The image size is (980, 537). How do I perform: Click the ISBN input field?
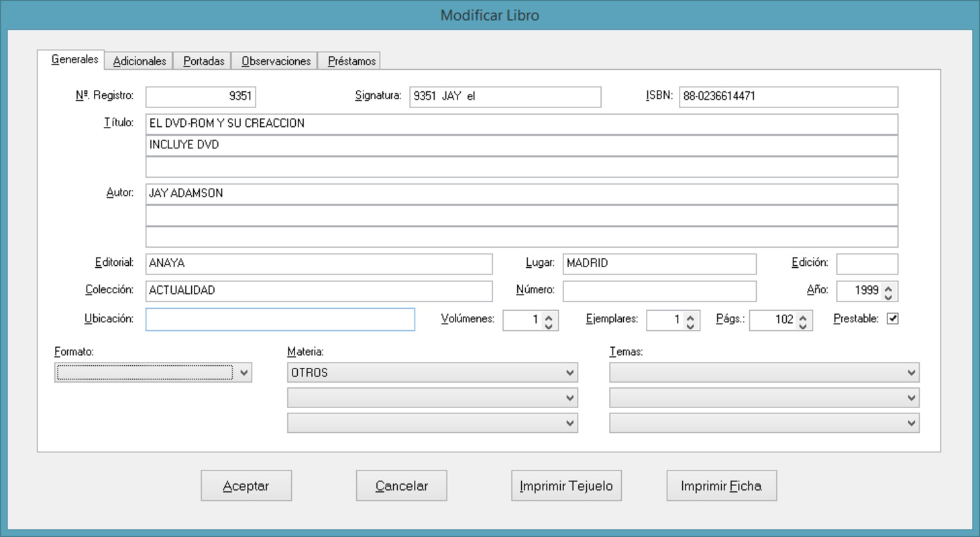(x=788, y=96)
